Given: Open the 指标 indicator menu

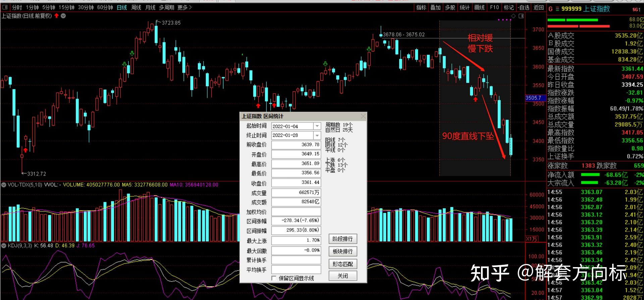Looking at the screenshot, I should point(421,7).
